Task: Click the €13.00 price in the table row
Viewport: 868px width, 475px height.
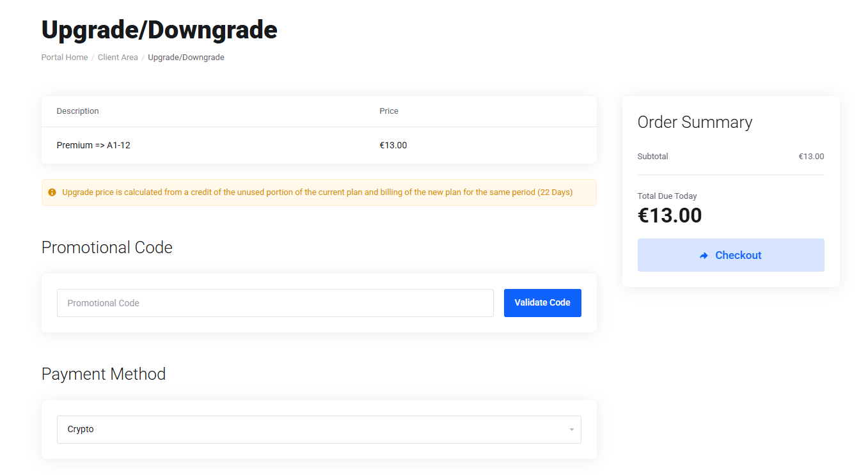Action: [393, 146]
